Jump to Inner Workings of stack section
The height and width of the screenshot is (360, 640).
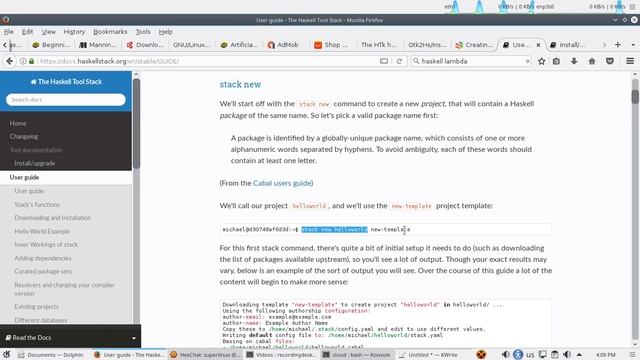(46, 244)
